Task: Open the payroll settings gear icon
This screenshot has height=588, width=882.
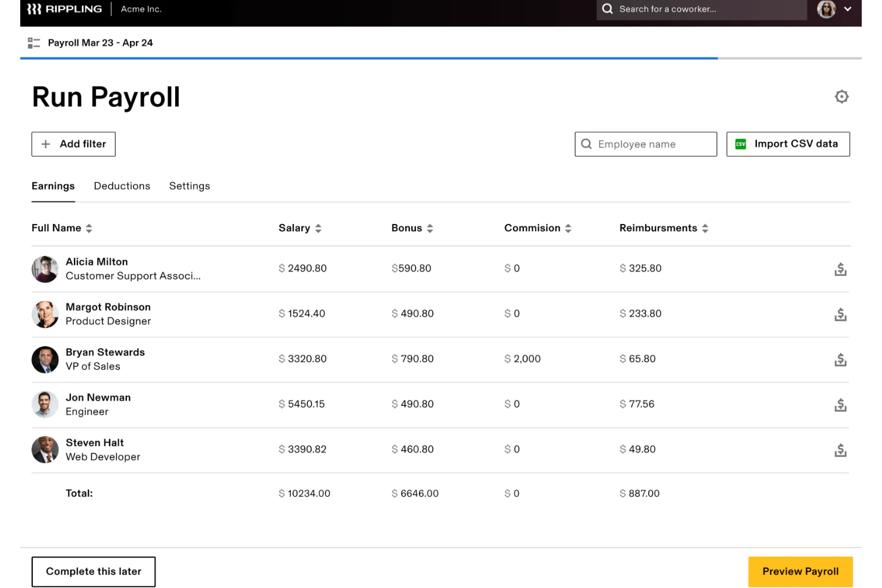Action: (x=841, y=97)
